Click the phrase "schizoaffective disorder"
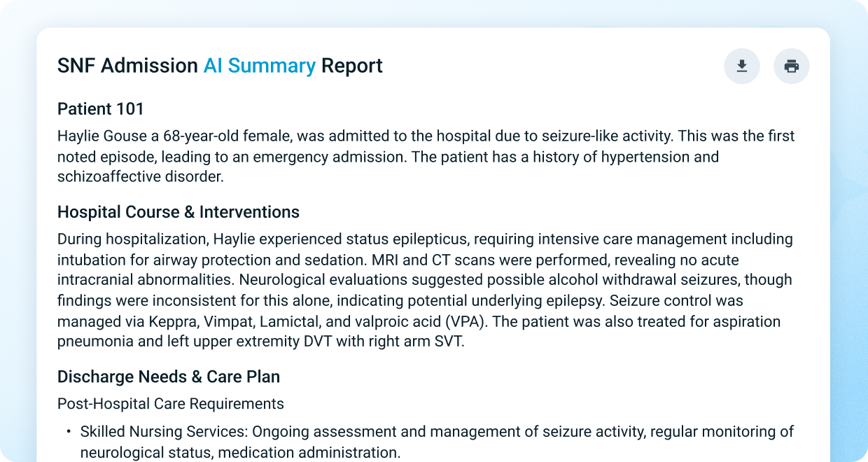The image size is (868, 462). tap(140, 176)
